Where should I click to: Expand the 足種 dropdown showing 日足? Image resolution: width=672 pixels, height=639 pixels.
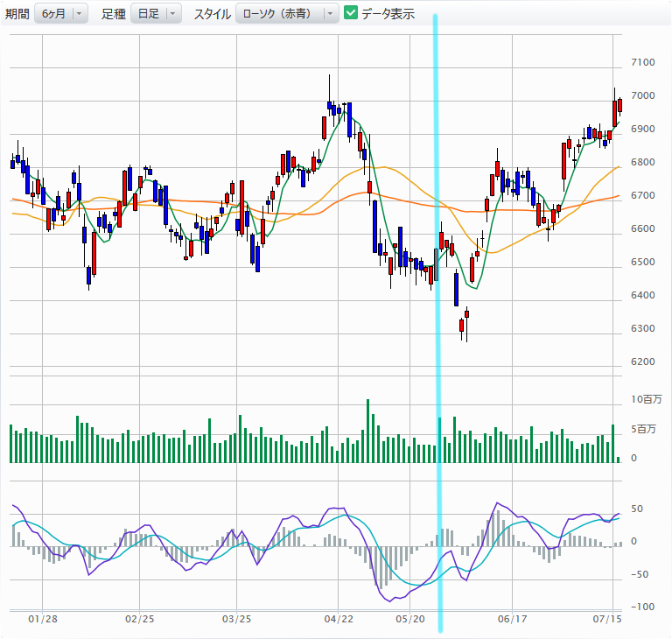(x=155, y=13)
